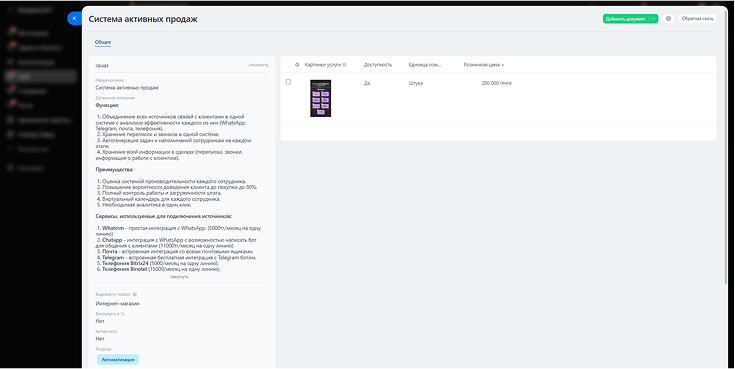The image size is (735, 369).
Task: Click the Единица изм... column header
Action: [425, 65]
